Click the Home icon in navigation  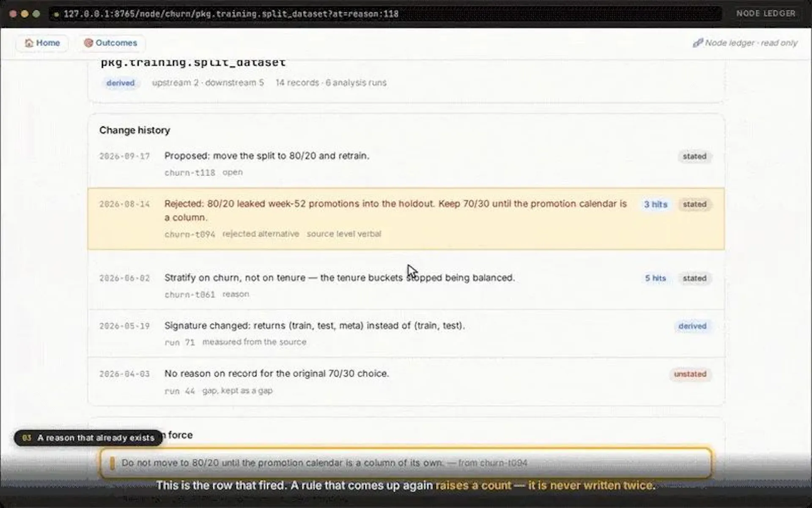(x=29, y=43)
